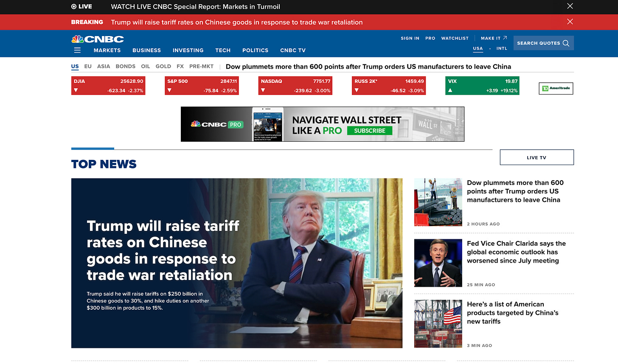Switch to USA edition
618x364 pixels.
click(478, 48)
